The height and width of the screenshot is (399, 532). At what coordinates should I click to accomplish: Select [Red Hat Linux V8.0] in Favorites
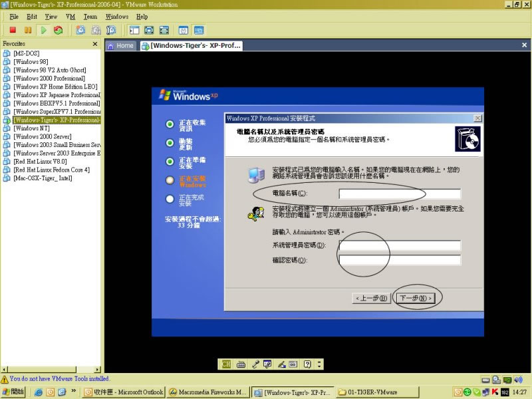click(x=40, y=162)
